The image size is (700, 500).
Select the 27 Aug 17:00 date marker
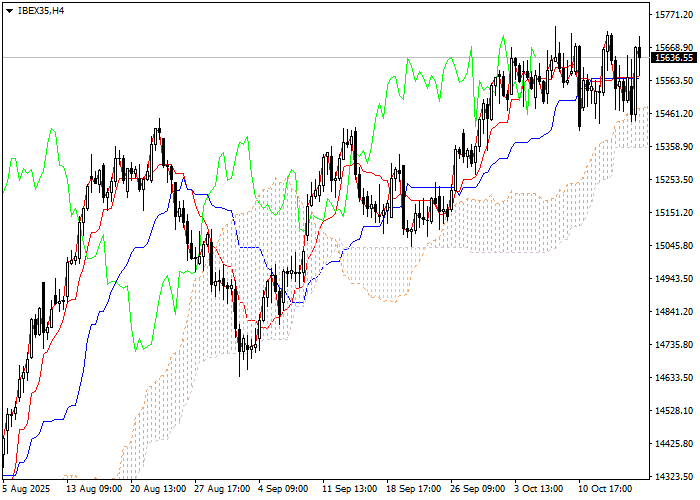click(x=222, y=490)
